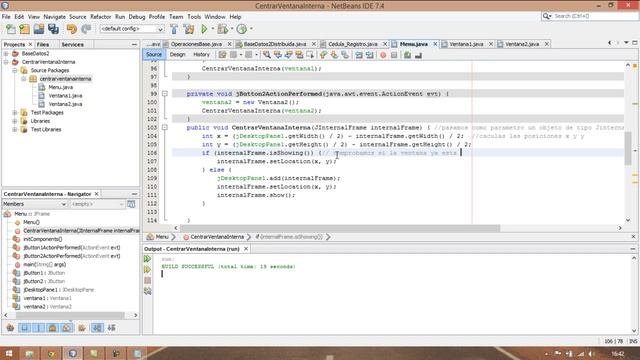The height and width of the screenshot is (360, 640).
Task: Run the project with green play icon
Action: click(x=204, y=29)
